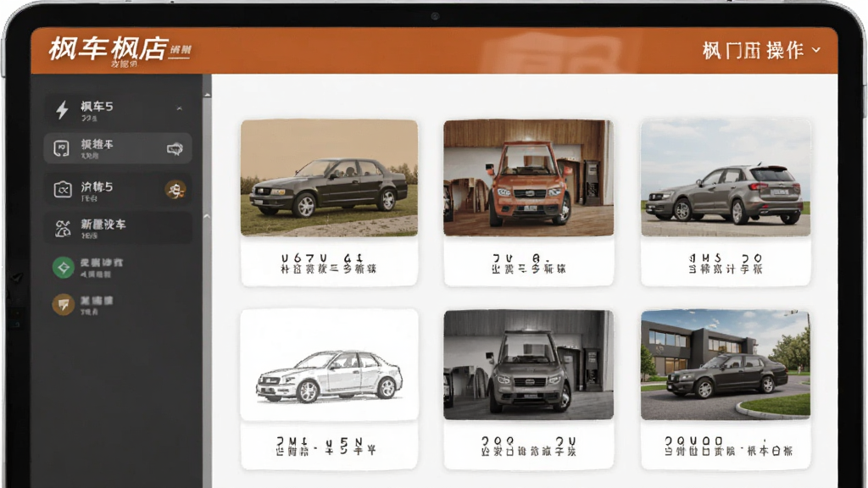Click the small chevron on the sidebar's right edge
Viewport: 868px width, 488px height.
pos(207,216)
